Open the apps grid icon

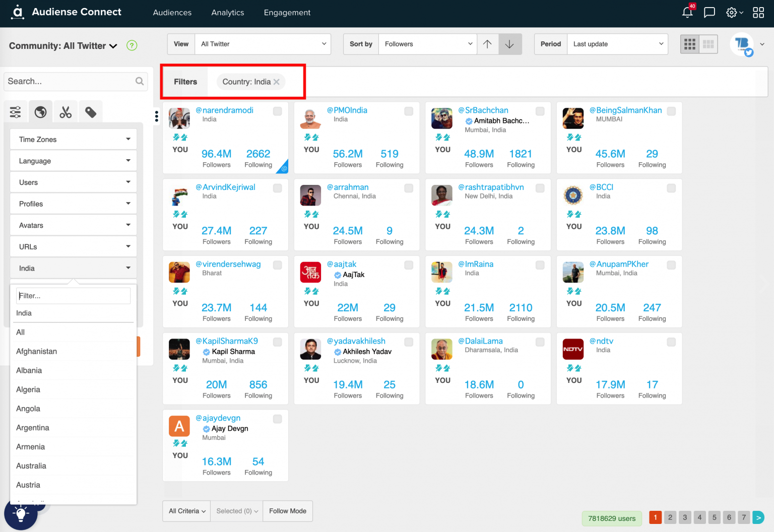coord(758,12)
